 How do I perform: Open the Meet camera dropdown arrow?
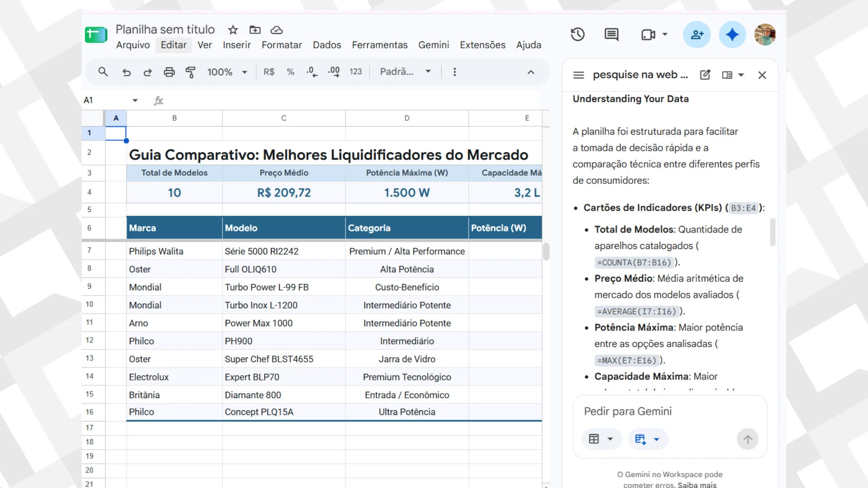tap(665, 34)
